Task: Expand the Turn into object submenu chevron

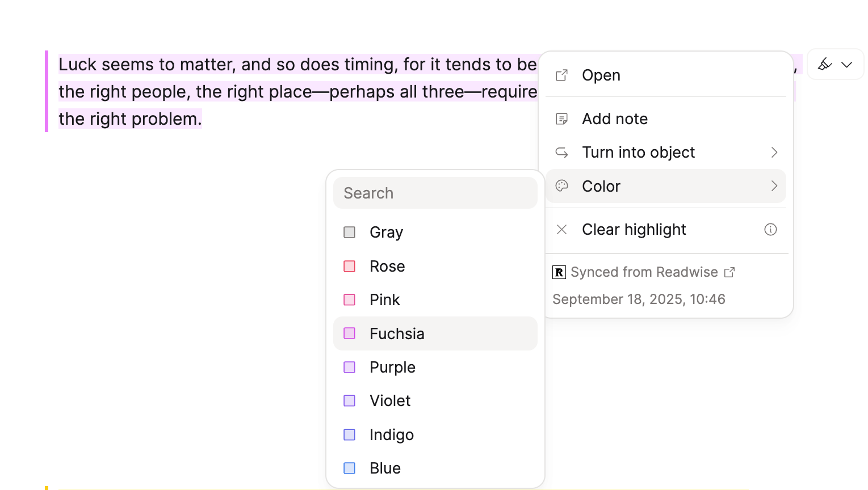Action: click(774, 152)
